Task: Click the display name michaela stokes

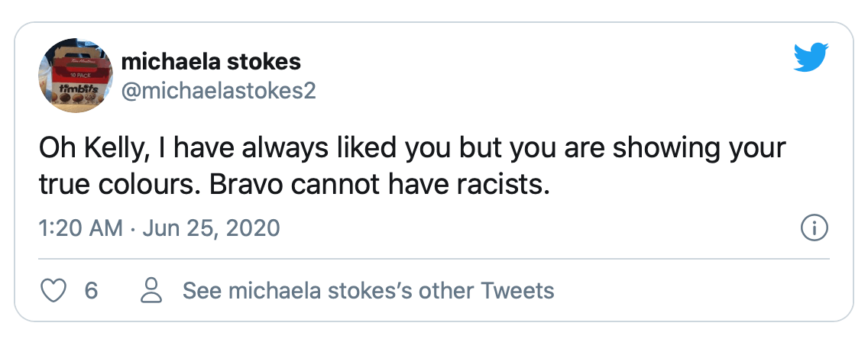Action: [x=210, y=60]
